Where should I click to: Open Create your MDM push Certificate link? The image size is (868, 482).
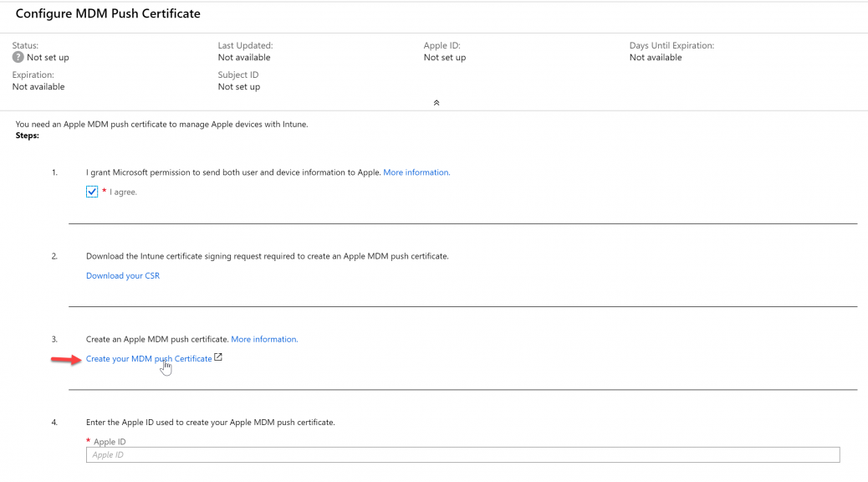[149, 358]
